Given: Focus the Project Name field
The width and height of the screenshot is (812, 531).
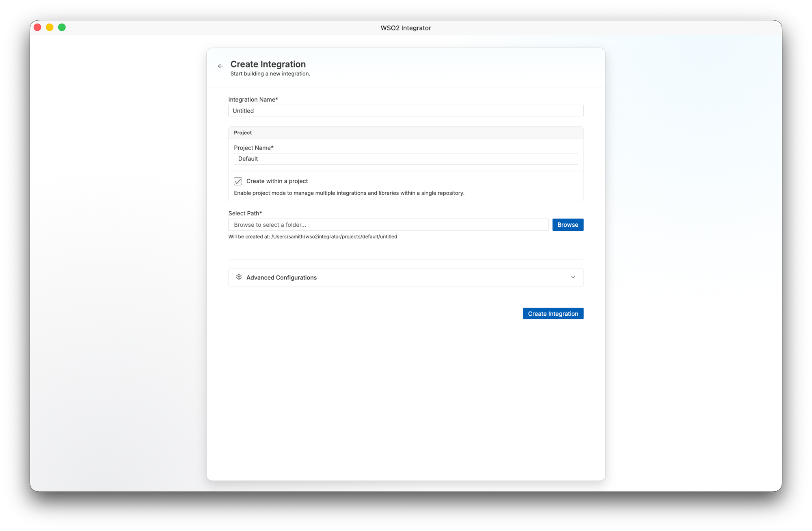Looking at the screenshot, I should click(x=406, y=159).
